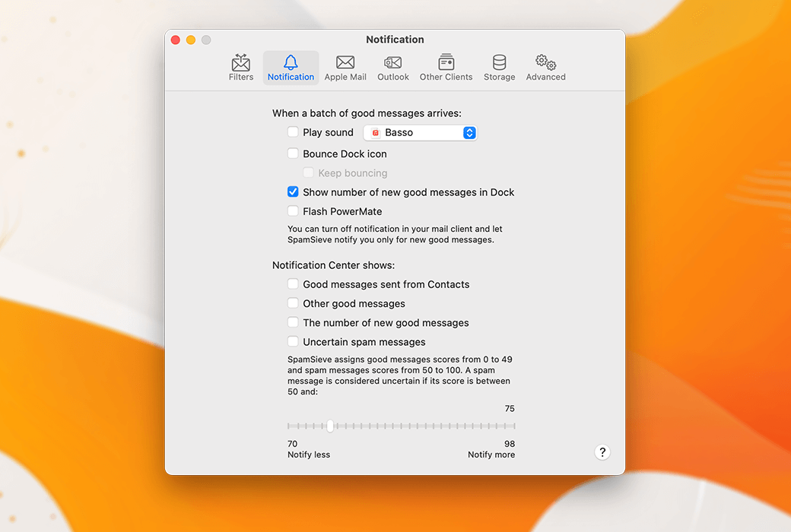Click the uncertainty score slider thumb
Image resolution: width=791 pixels, height=532 pixels.
point(330,426)
